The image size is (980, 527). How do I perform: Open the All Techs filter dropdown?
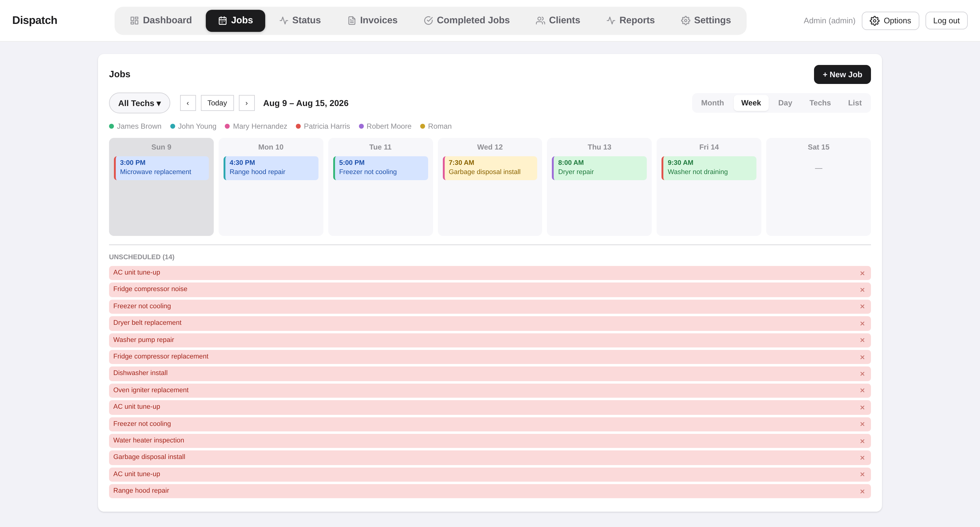click(140, 103)
